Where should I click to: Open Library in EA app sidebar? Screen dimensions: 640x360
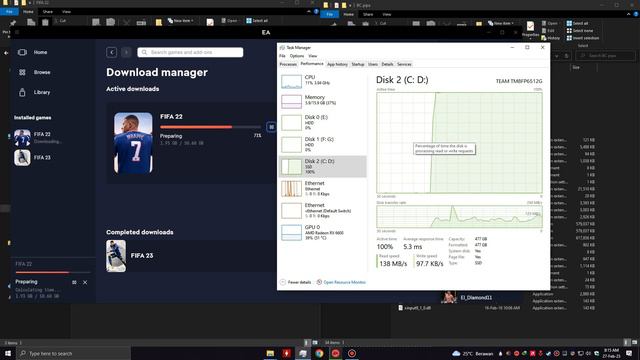(34, 92)
